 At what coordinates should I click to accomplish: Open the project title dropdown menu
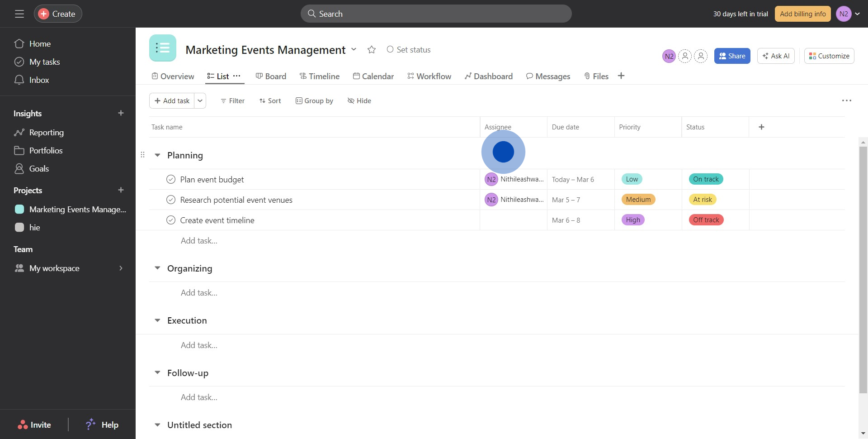(x=354, y=50)
